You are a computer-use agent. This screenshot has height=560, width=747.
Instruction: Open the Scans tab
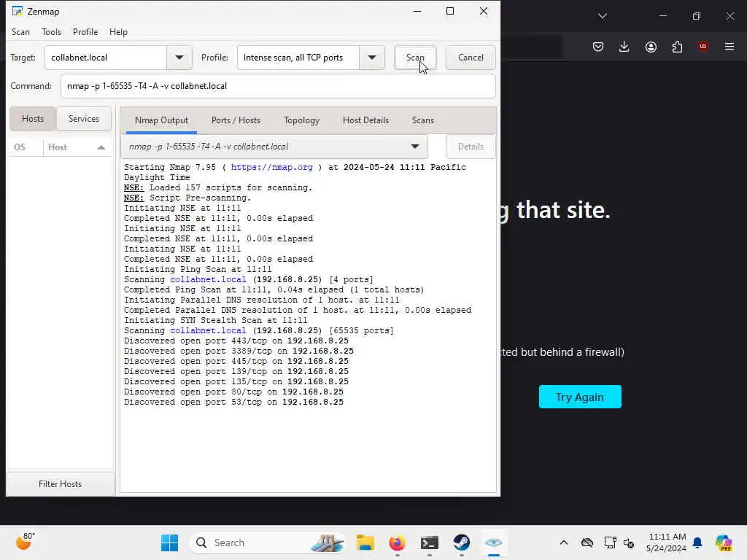[x=423, y=120]
